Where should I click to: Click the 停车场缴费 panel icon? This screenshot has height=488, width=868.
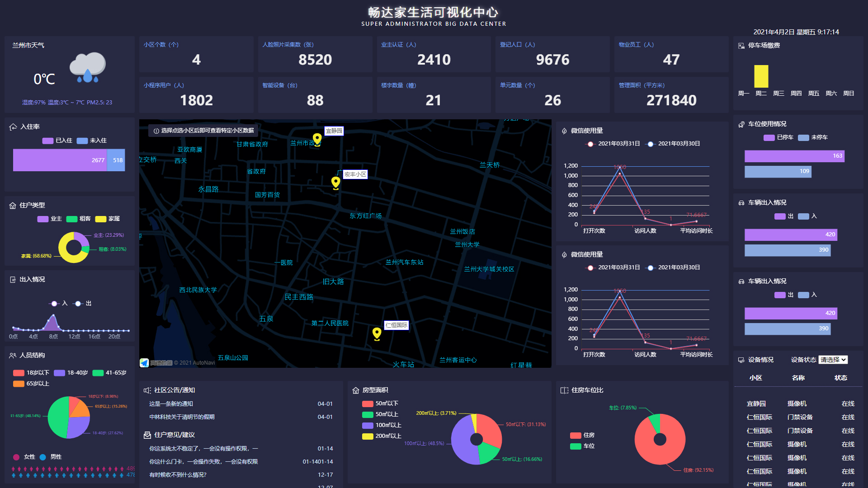point(741,46)
